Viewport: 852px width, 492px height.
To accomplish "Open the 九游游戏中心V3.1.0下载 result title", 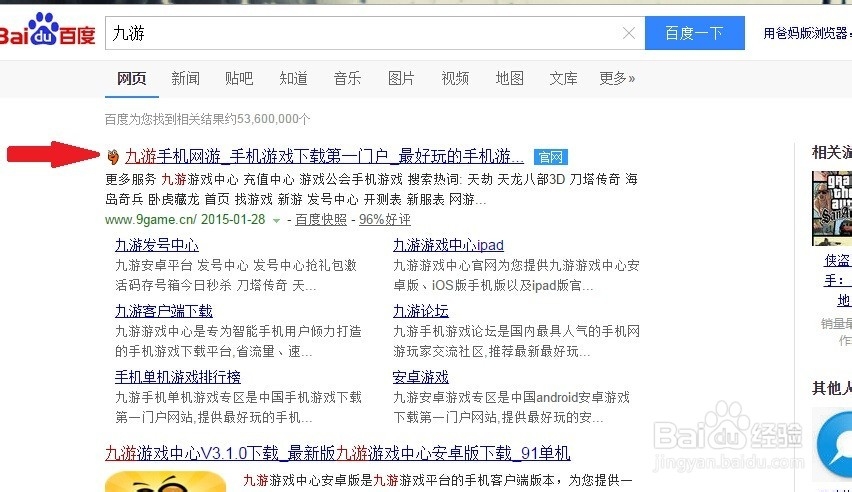I will point(337,453).
